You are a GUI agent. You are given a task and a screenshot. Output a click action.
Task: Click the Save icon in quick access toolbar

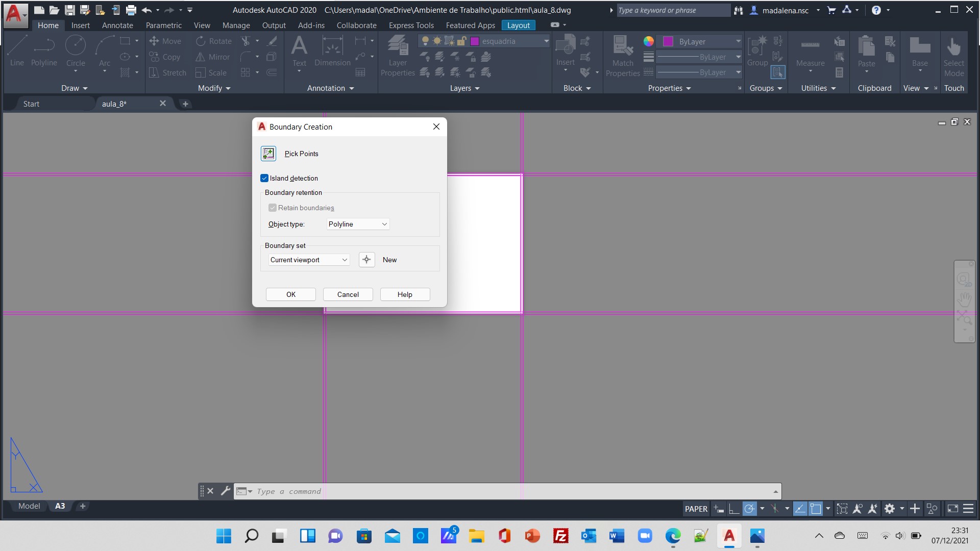click(x=70, y=10)
